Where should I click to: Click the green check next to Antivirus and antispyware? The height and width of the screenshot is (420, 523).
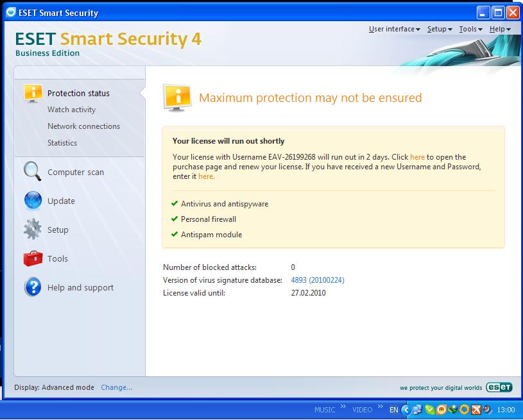(x=174, y=203)
